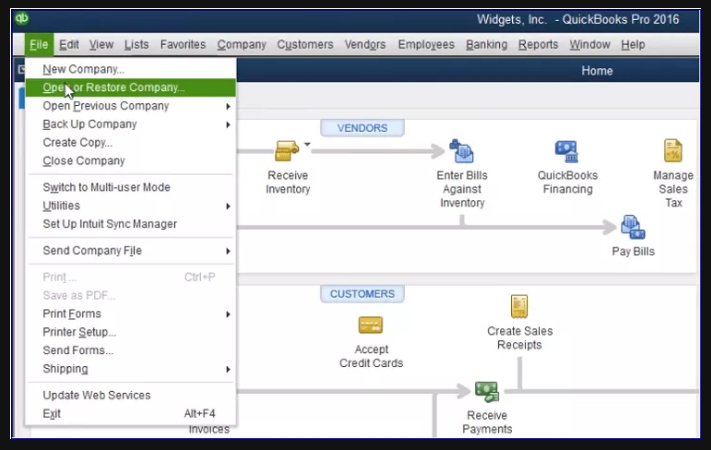
Task: Open the Edit menu
Action: [69, 44]
